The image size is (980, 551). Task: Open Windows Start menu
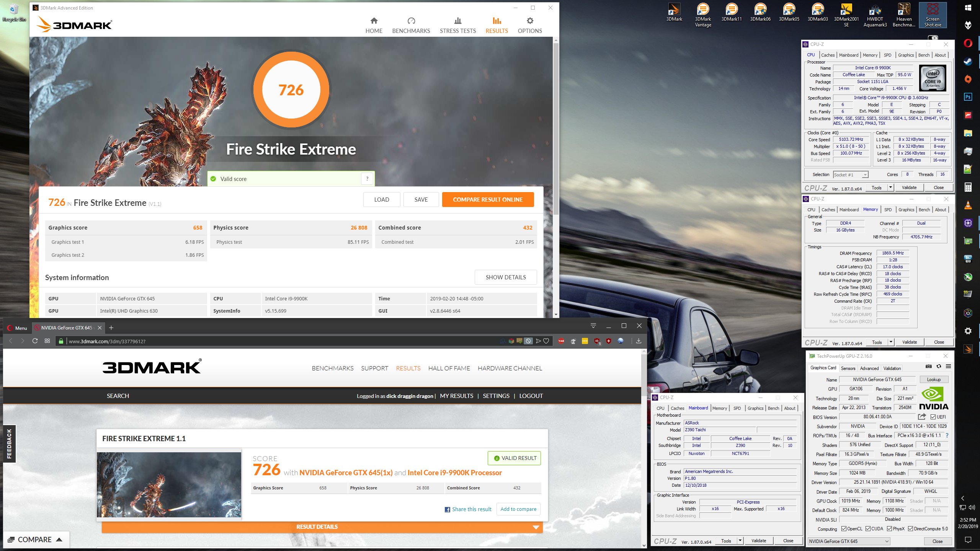pyautogui.click(x=968, y=8)
